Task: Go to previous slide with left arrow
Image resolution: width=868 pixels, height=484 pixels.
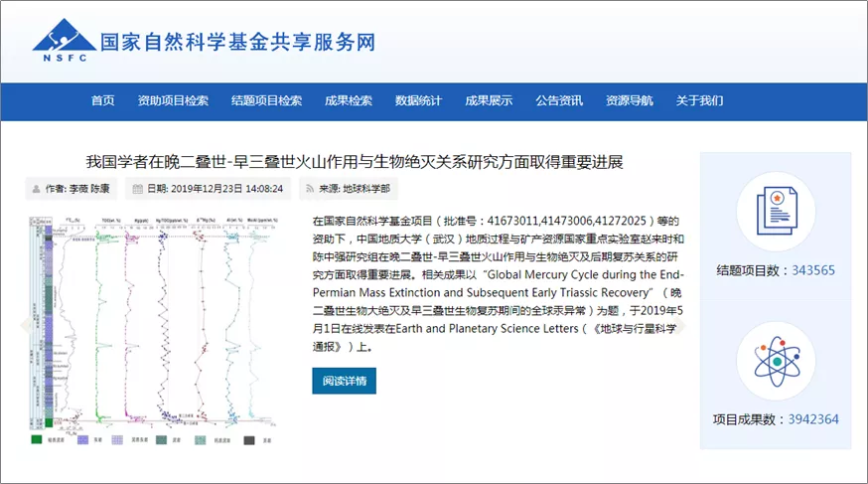Action: (x=24, y=325)
